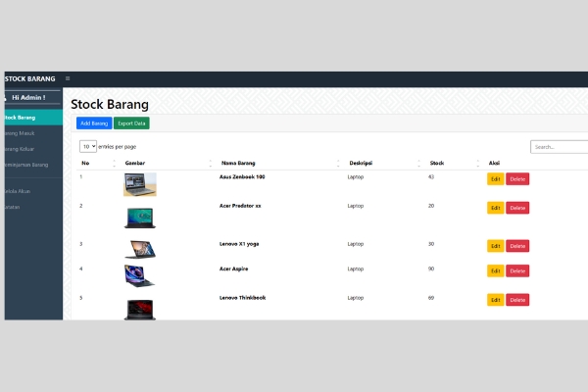Edit the Lenovo Thinkbook row

pos(495,300)
